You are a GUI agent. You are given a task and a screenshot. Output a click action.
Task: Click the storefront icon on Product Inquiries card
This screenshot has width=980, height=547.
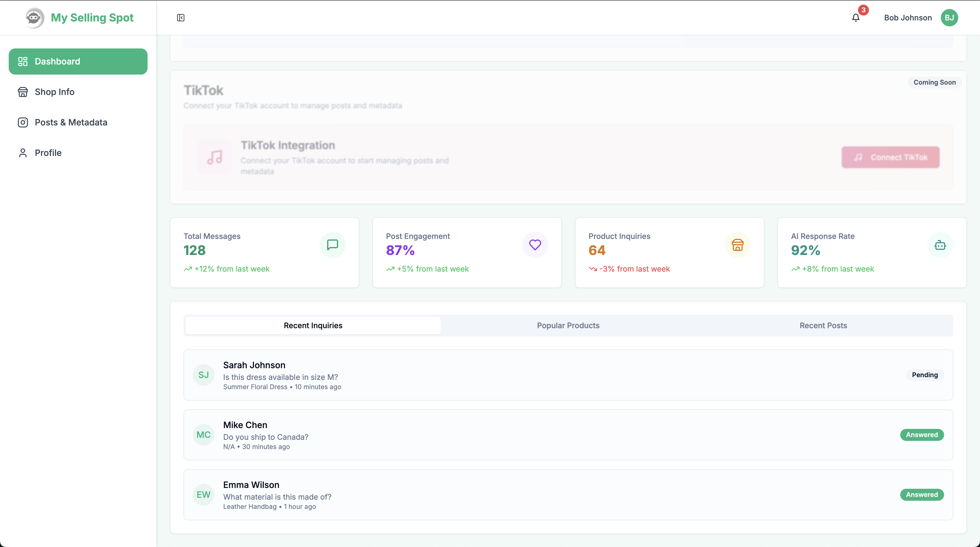(738, 245)
